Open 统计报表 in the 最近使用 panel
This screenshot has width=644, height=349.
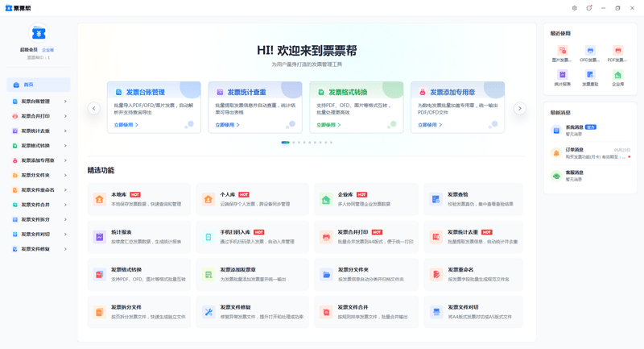[x=562, y=74]
